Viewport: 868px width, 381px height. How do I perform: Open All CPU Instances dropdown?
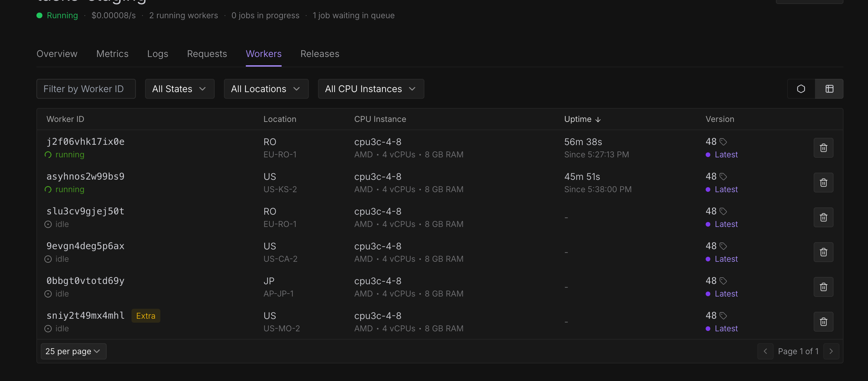[371, 89]
